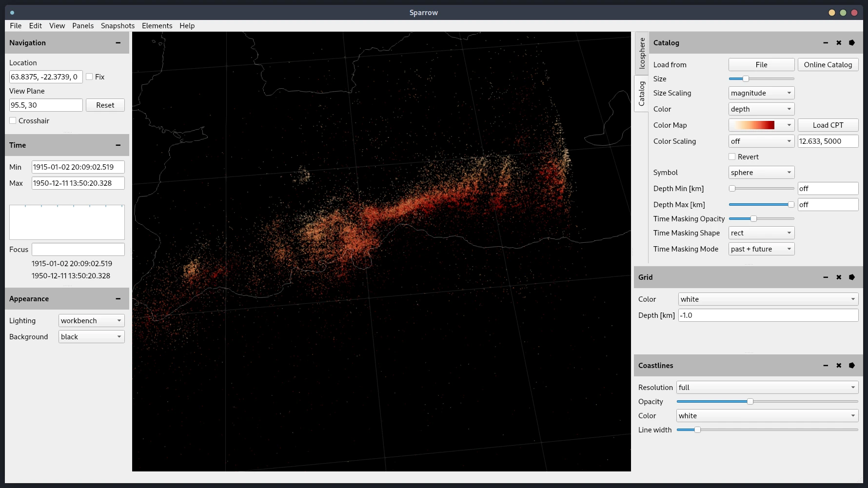This screenshot has height=488, width=868.
Task: Minimize the Catalog panel via its dash icon
Action: (x=826, y=43)
